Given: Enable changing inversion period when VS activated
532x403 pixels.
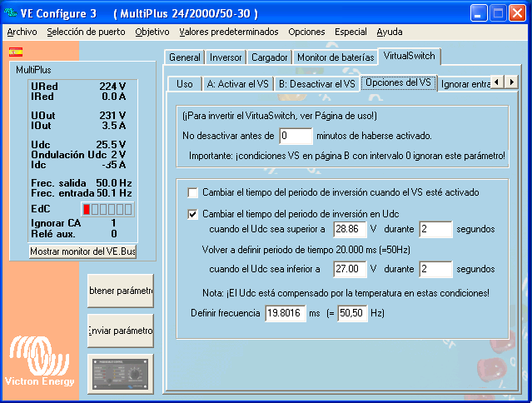Looking at the screenshot, I should (x=192, y=192).
